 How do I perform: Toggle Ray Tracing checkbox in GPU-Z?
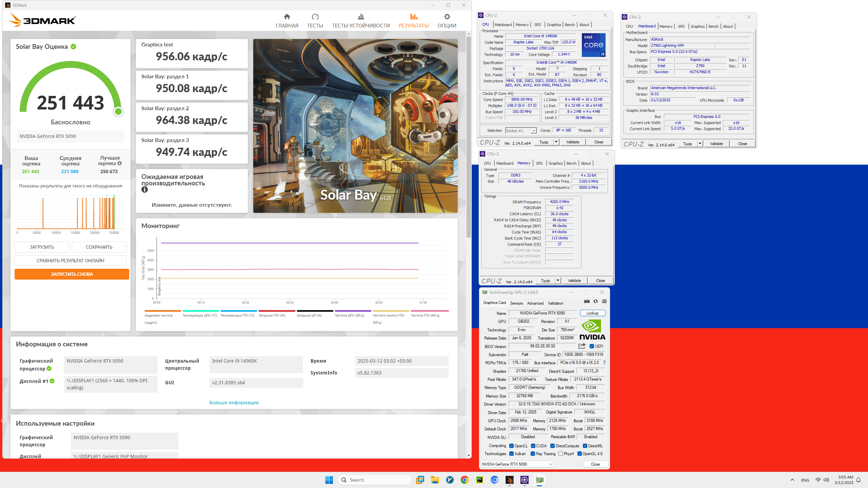pos(533,453)
